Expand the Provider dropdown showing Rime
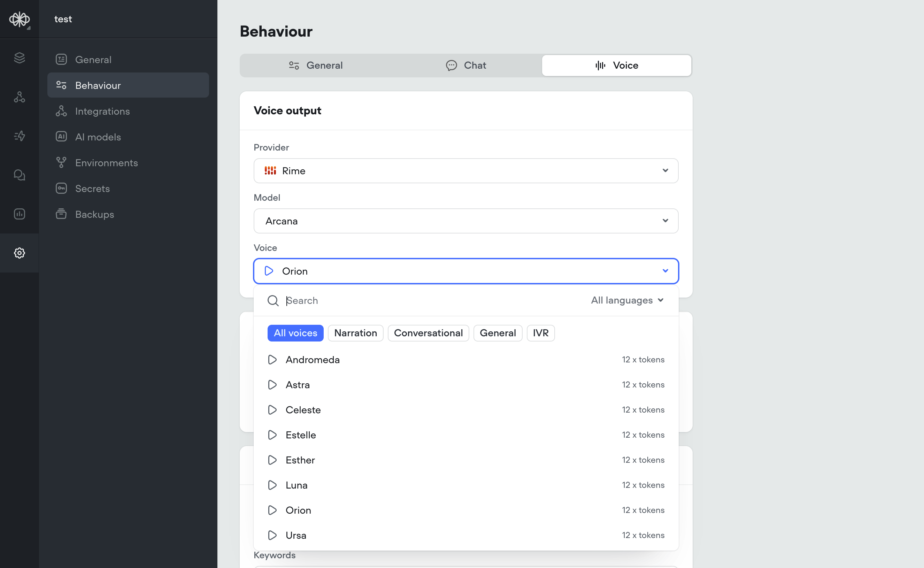Image resolution: width=924 pixels, height=568 pixels. (x=466, y=171)
